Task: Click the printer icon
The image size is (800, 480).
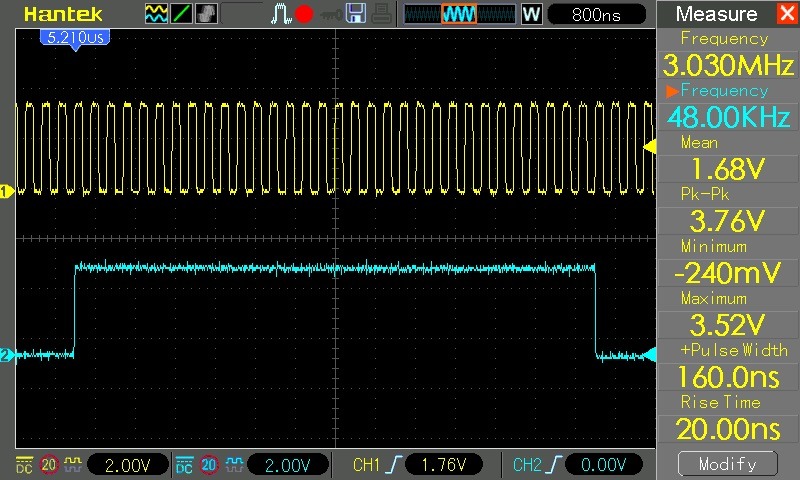Action: pos(381,14)
